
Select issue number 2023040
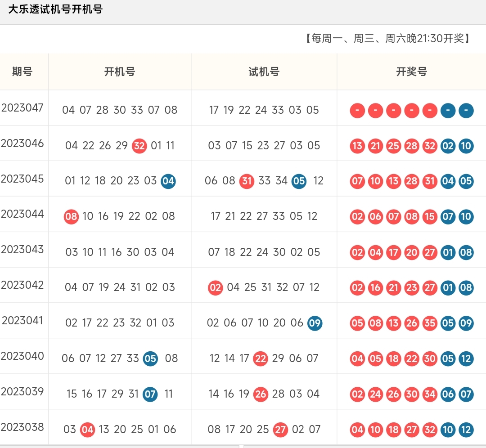(x=22, y=356)
